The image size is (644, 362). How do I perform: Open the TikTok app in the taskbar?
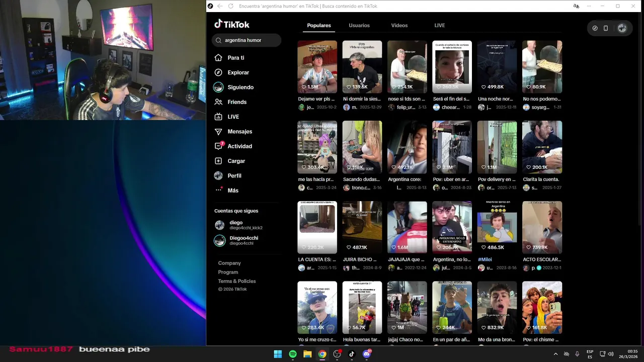coord(352,354)
